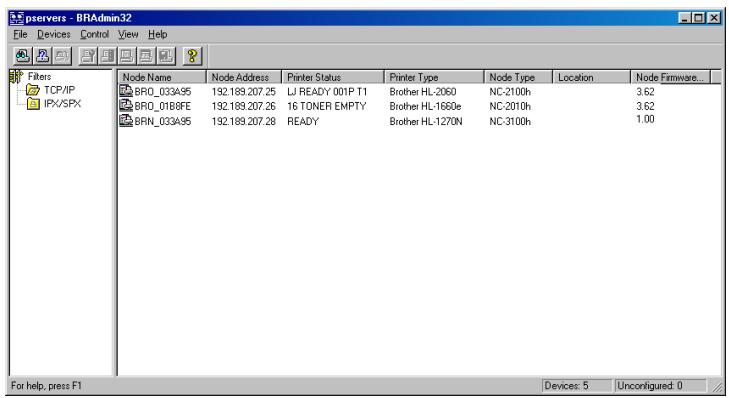Click the printer with wrench toolbar icon
The height and width of the screenshot is (398, 729).
(x=88, y=56)
